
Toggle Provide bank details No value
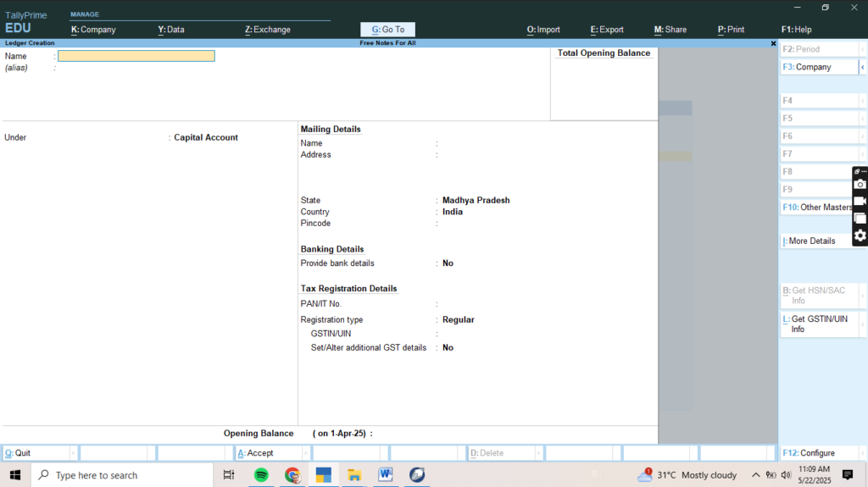448,263
